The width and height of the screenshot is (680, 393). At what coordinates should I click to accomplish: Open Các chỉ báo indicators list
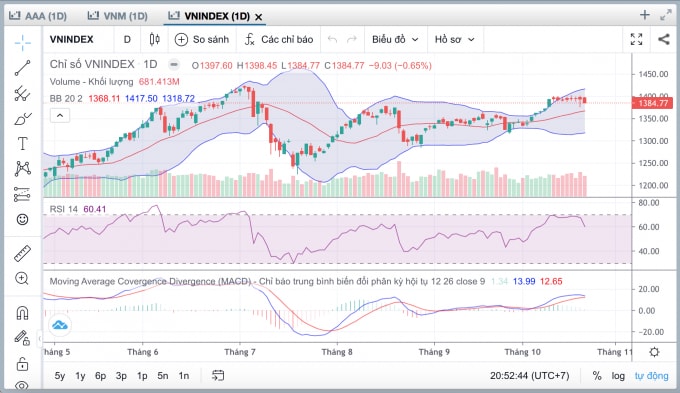278,39
